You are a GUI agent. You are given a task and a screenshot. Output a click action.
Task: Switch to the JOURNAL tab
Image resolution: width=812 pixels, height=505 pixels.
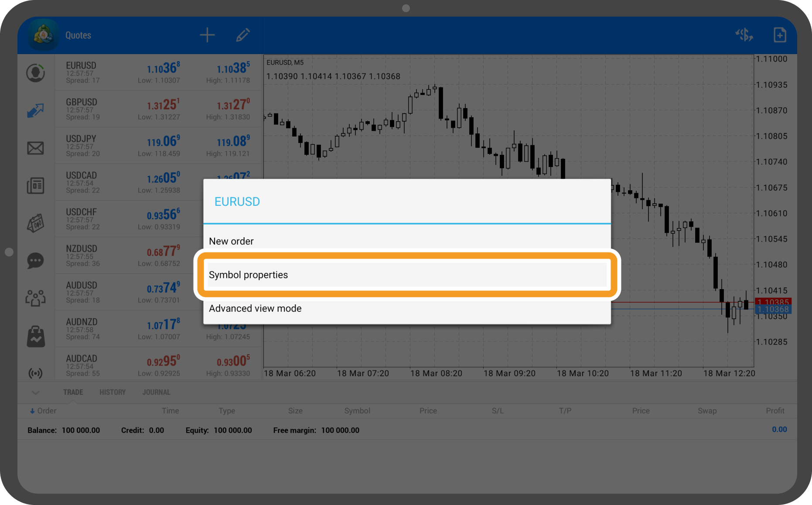coord(156,392)
